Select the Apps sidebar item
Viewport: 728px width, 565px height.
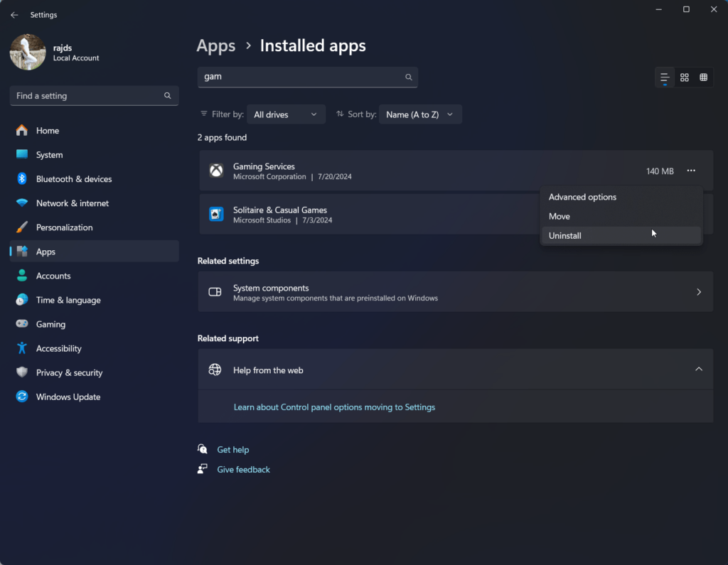(x=95, y=251)
